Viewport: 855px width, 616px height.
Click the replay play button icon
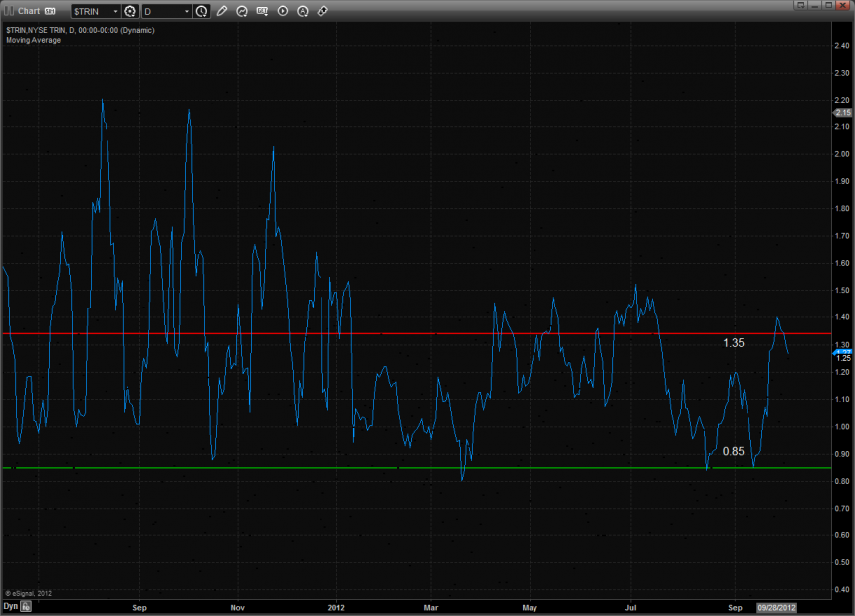(283, 11)
